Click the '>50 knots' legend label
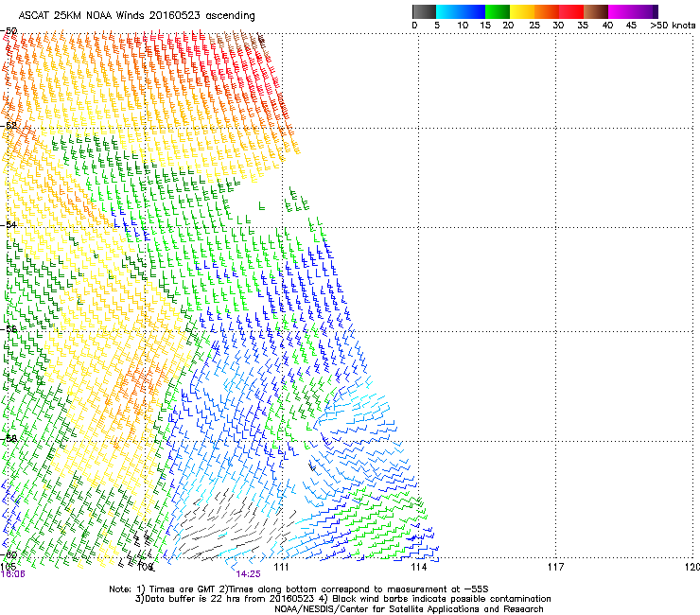This screenshot has width=700, height=615. [673, 26]
